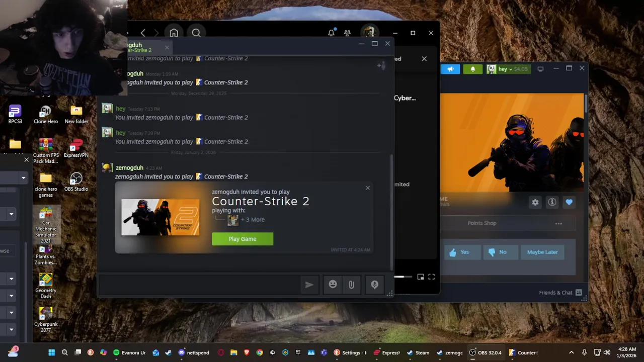This screenshot has height=362, width=644.
Task: Open the '+ 3 More' players list
Action: click(x=253, y=220)
